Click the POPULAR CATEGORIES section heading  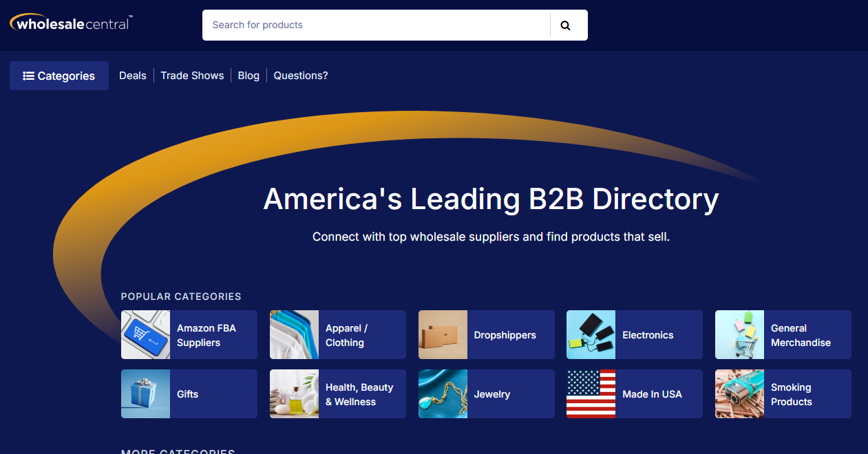click(x=181, y=296)
